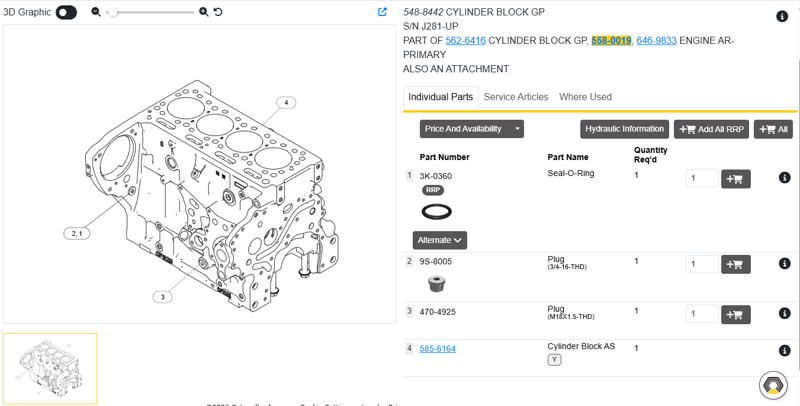Click the Hydraulic Information button

point(624,129)
